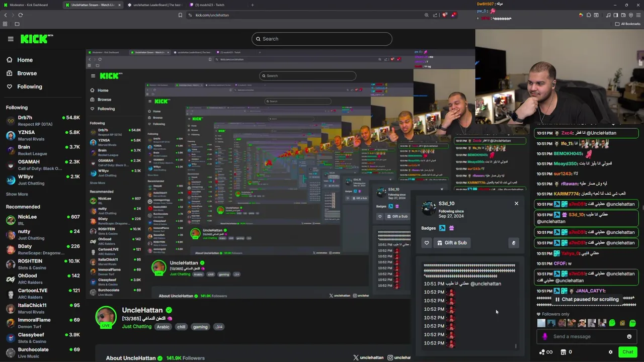Viewport: 644px width, 362px height.
Task: Resume chat via Chat paused for scrolling
Action: click(586, 300)
